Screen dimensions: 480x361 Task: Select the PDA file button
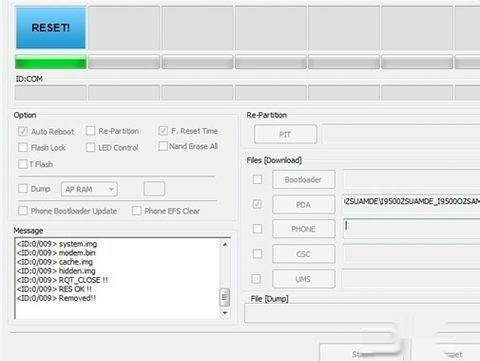(x=304, y=204)
